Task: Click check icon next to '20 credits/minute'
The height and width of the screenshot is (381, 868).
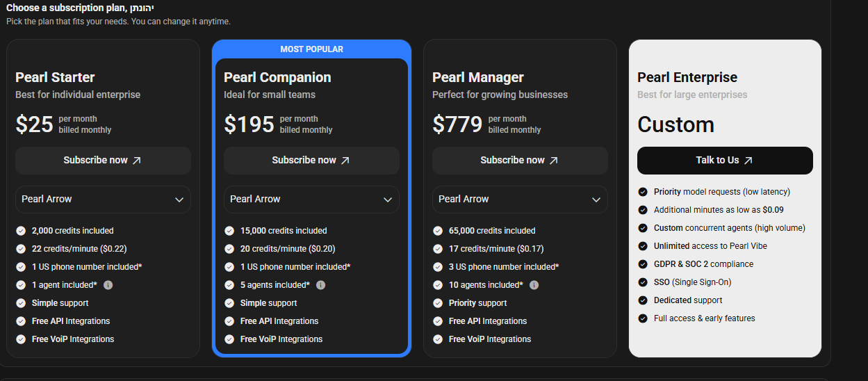Action: pyautogui.click(x=229, y=249)
